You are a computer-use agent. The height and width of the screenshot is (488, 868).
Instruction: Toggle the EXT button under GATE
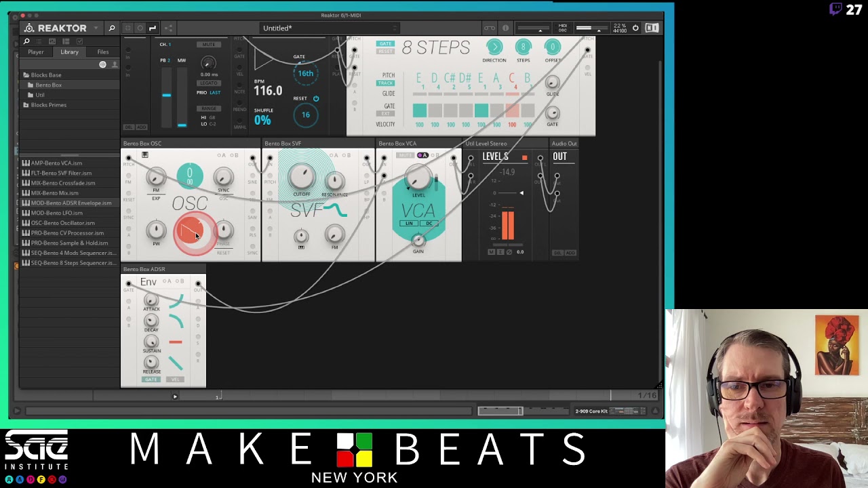click(x=385, y=114)
